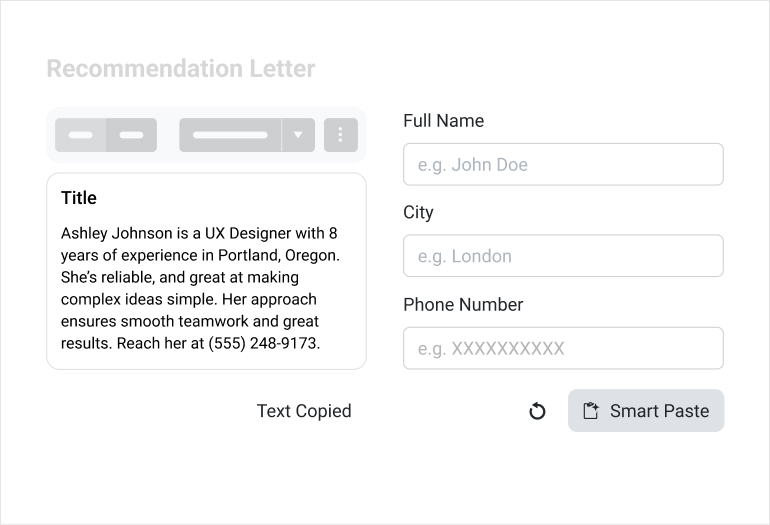The width and height of the screenshot is (770, 525).
Task: Click the toolbar combo box field
Action: 230,135
